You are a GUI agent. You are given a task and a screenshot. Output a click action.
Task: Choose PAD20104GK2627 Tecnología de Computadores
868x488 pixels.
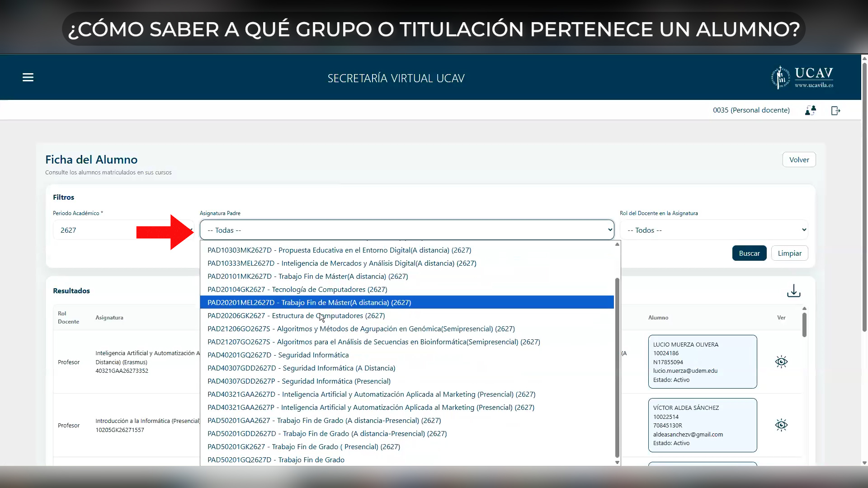point(407,289)
